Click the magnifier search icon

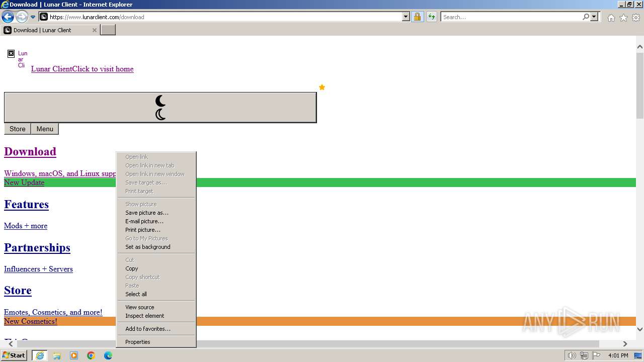point(586,17)
